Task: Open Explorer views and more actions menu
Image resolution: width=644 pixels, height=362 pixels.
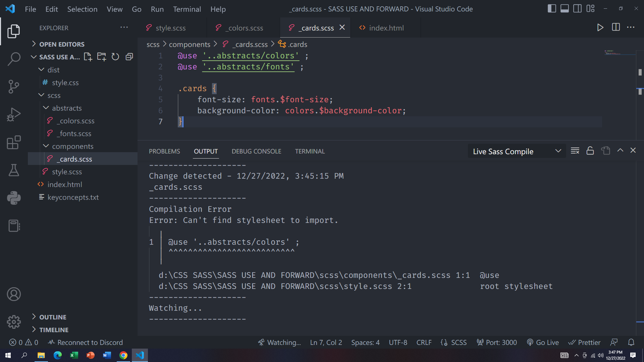Action: [124, 27]
